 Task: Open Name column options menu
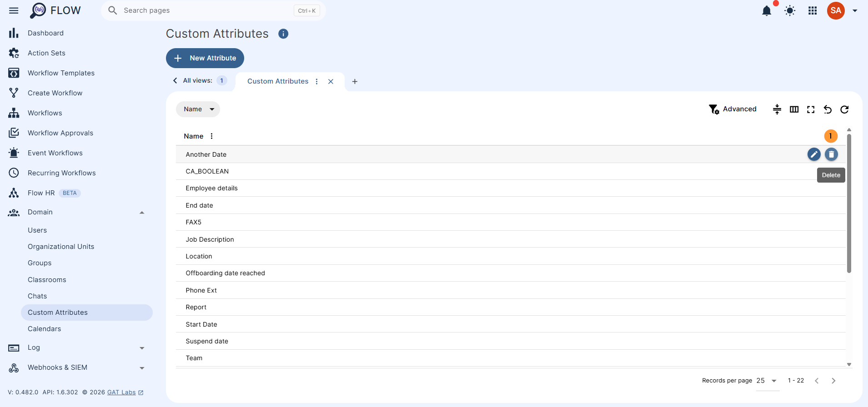tap(211, 136)
